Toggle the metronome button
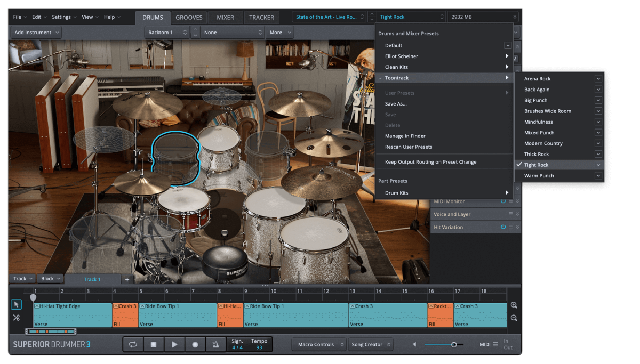640x364 pixels. pos(215,345)
